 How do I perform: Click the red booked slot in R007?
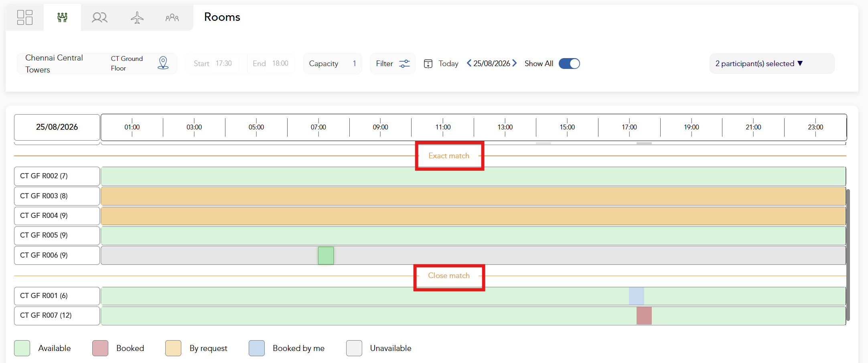pyautogui.click(x=644, y=316)
